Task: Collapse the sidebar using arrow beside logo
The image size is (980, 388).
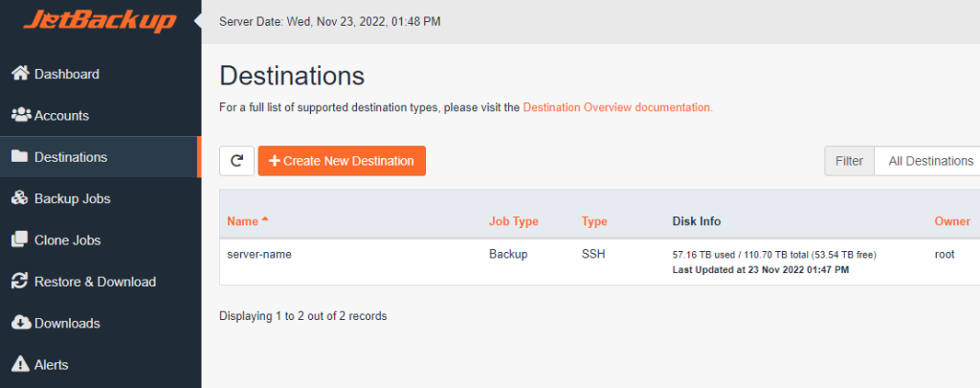Action: [197, 20]
